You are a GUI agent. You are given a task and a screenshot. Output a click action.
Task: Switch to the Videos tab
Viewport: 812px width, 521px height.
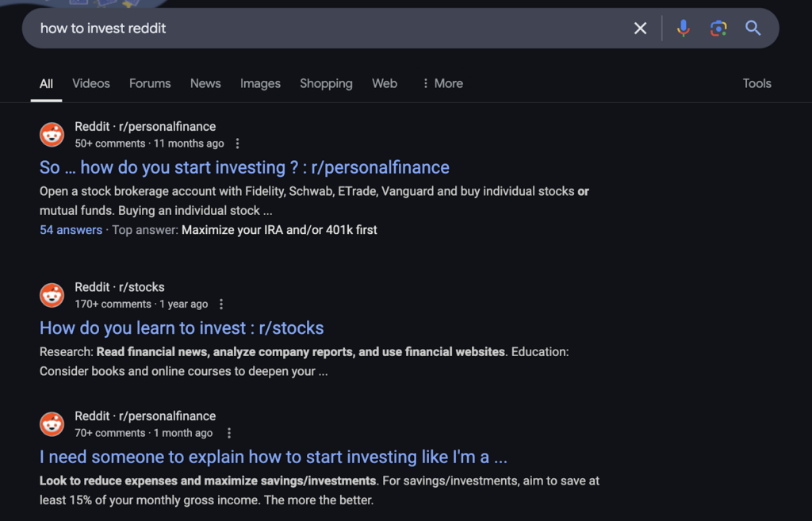(91, 83)
